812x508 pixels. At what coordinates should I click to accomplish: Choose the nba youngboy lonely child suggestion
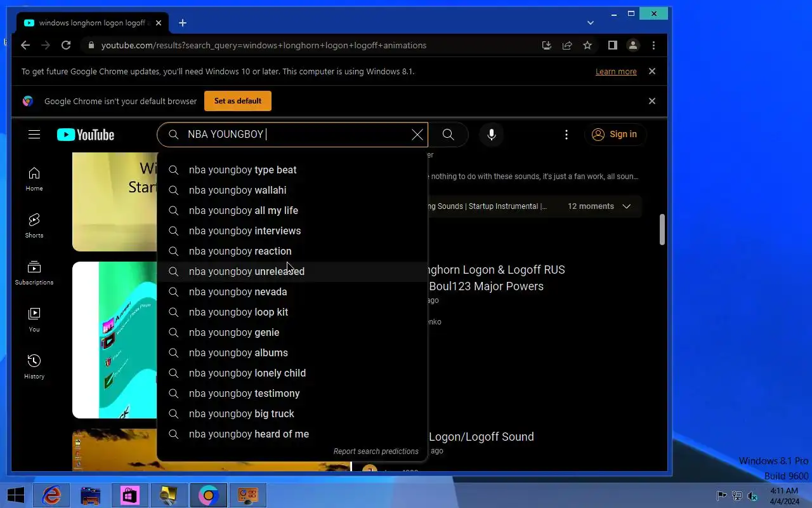click(292, 373)
